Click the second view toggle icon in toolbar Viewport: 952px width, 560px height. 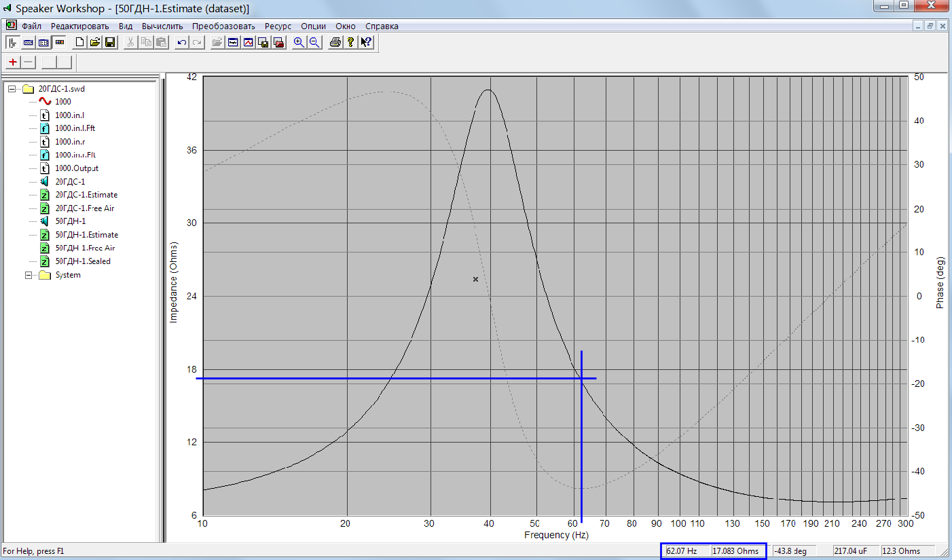point(28,42)
